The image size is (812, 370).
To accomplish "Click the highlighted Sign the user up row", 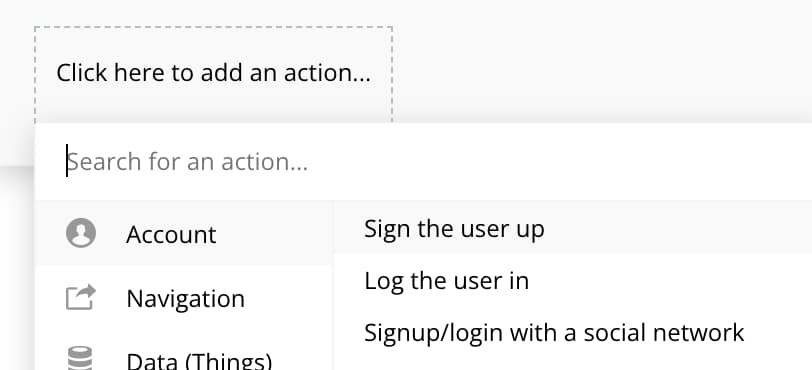I will (x=572, y=228).
